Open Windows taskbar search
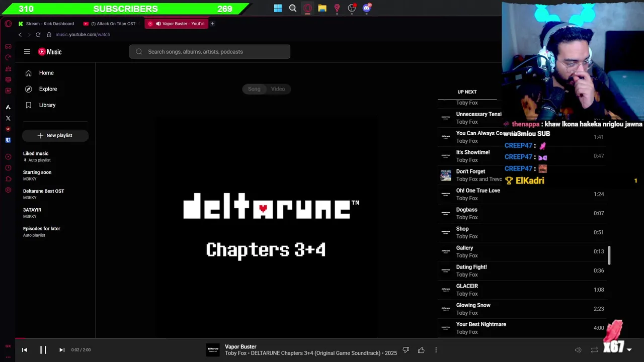Screen dimensions: 644x362 click(293, 8)
